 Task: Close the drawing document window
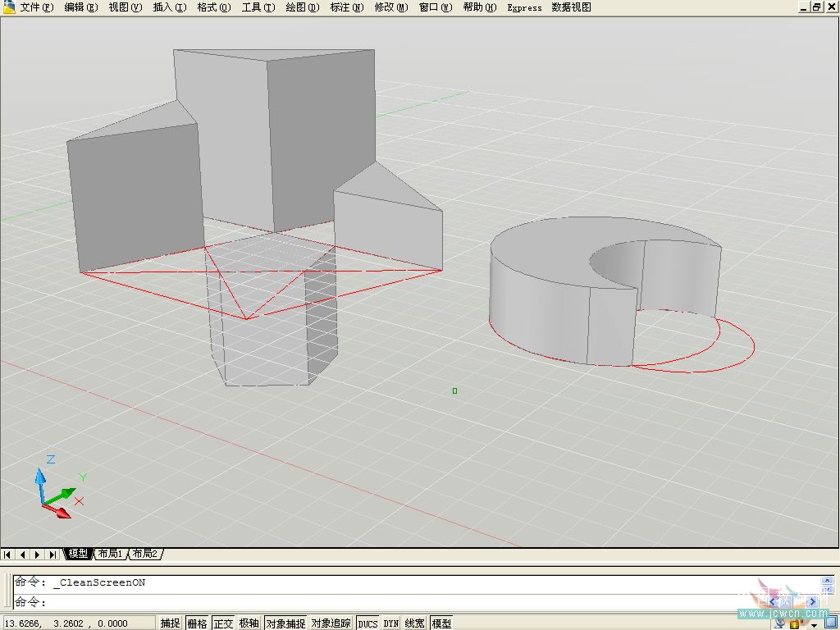pos(831,7)
